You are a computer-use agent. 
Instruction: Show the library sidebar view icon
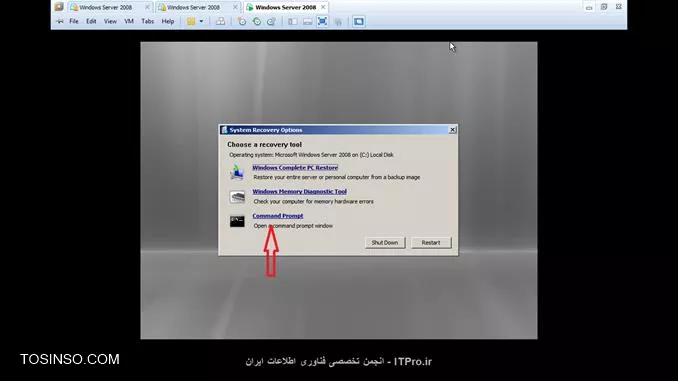pos(292,22)
